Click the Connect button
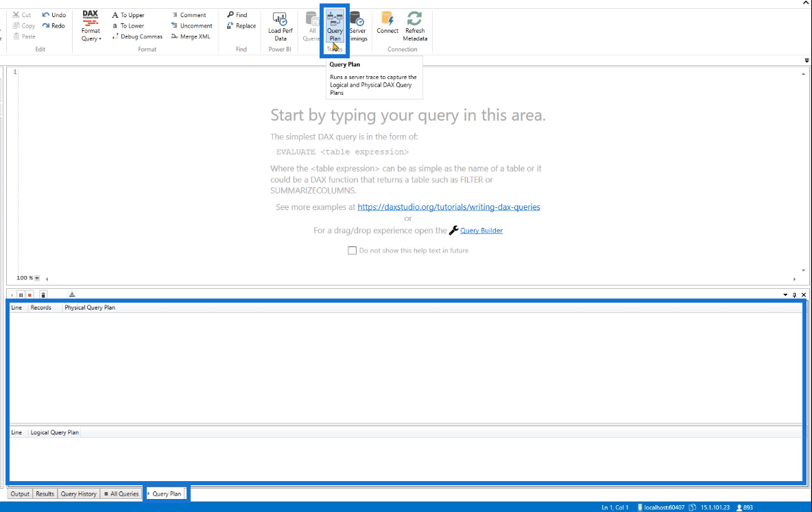 pos(387,23)
